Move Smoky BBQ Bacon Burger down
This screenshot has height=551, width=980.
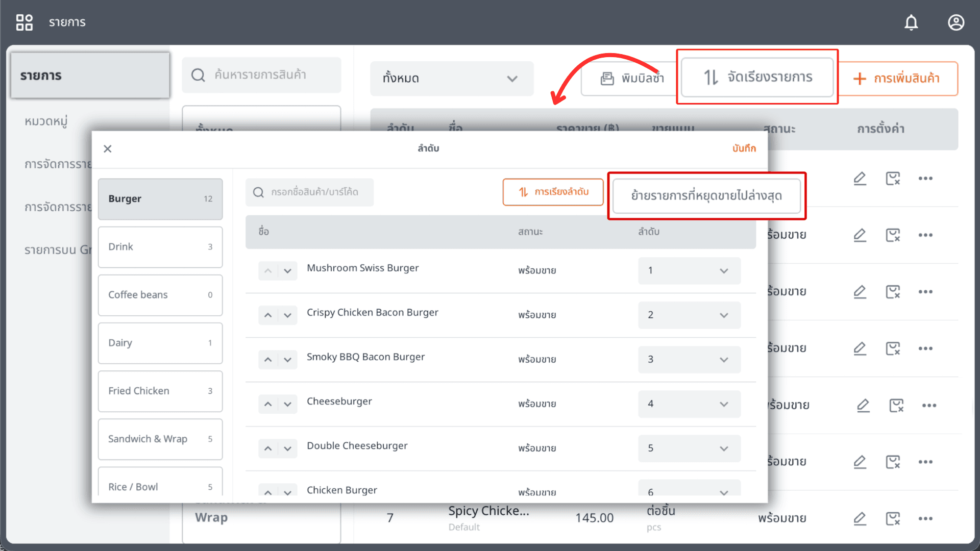(288, 360)
